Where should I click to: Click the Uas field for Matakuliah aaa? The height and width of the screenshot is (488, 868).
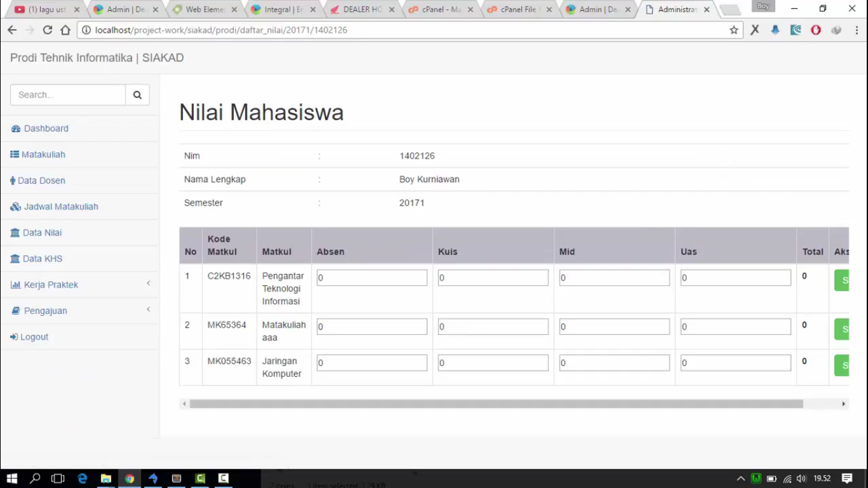point(735,327)
